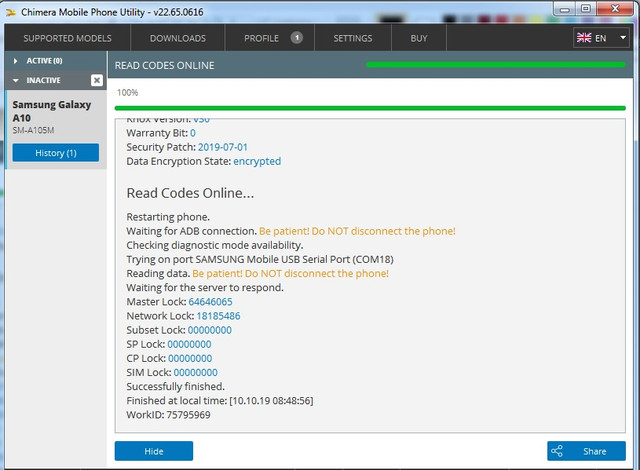The height and width of the screenshot is (470, 640).
Task: Click the Network Lock code 18185486
Action: click(218, 316)
